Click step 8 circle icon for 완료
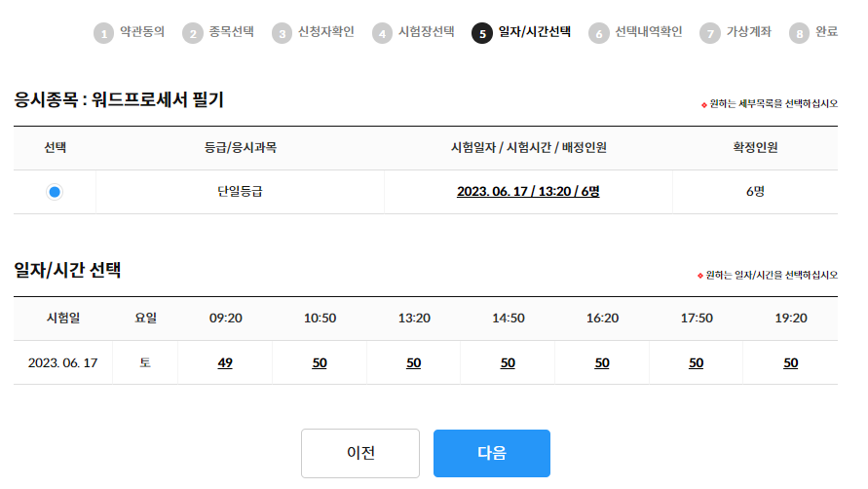The width and height of the screenshot is (868, 489). pyautogui.click(x=799, y=33)
